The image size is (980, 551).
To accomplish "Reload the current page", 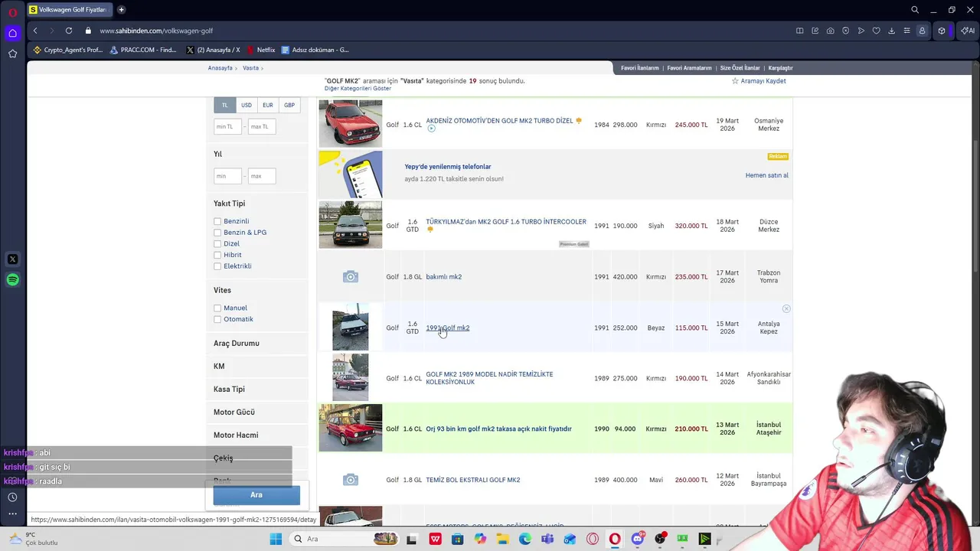I will [x=69, y=31].
